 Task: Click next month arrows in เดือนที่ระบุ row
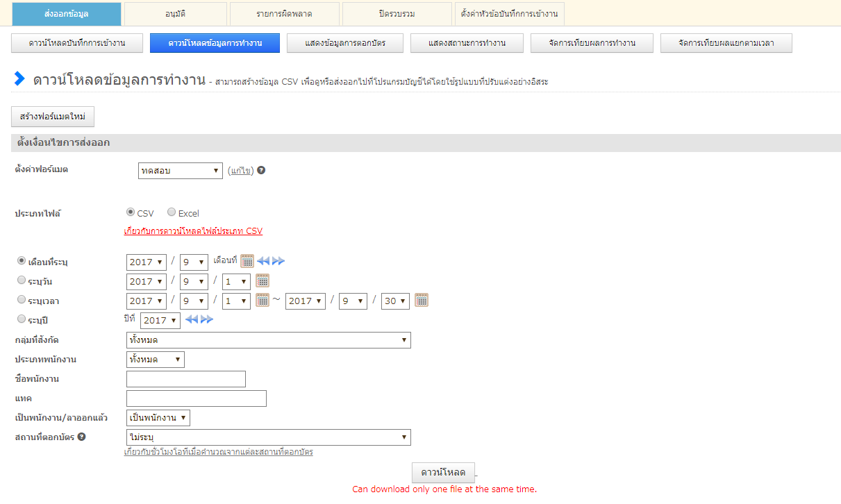coord(278,261)
